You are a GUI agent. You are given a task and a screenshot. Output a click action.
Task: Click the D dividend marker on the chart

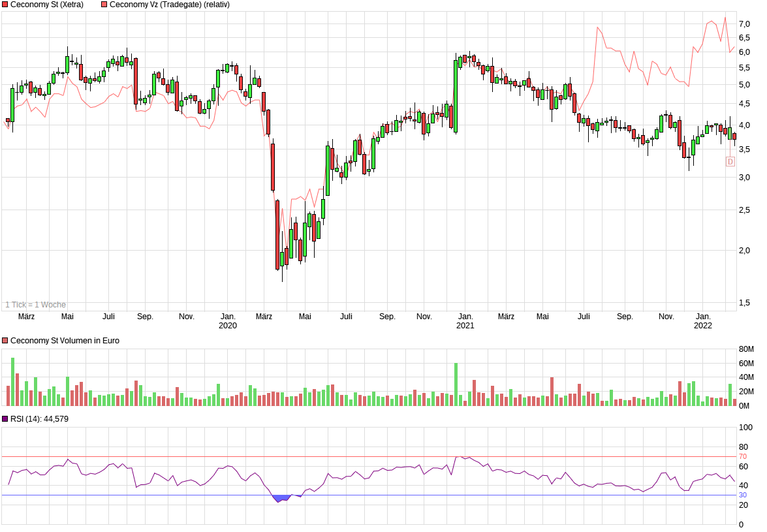(730, 163)
